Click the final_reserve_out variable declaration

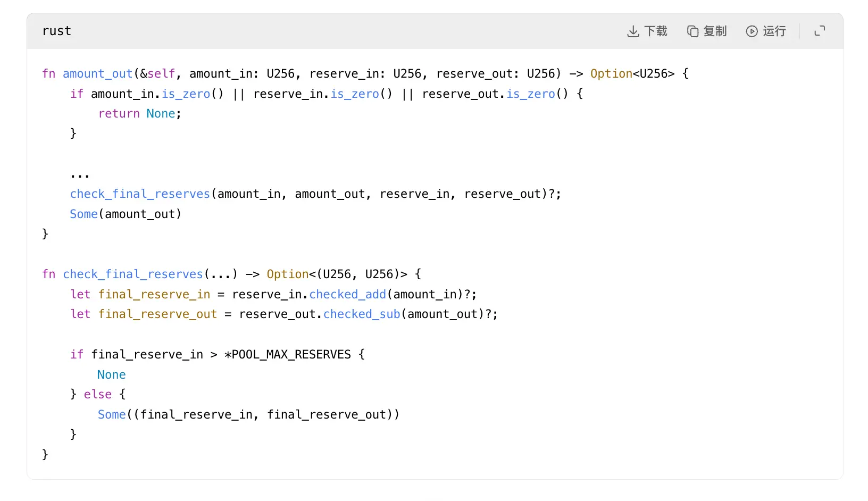click(157, 314)
